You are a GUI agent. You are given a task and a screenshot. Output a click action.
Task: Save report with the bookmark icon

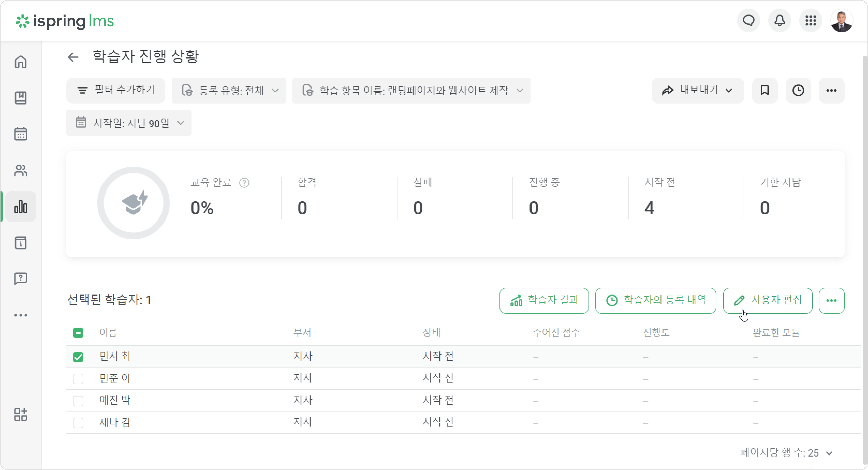[765, 90]
